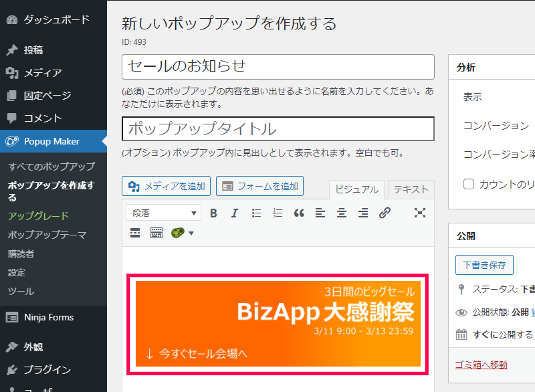The width and height of the screenshot is (535, 392).
Task: Click the 公開 panel heading
Action: pyautogui.click(x=466, y=236)
